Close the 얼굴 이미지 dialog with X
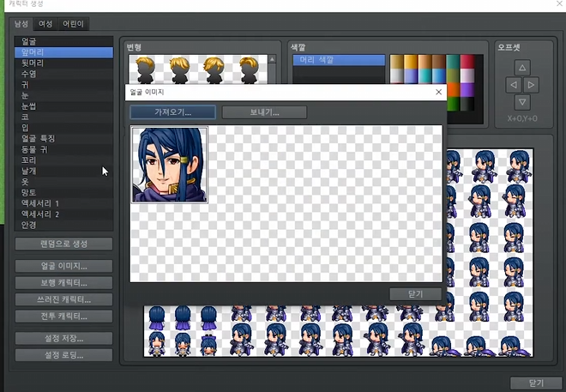This screenshot has width=566, height=392. pos(438,92)
